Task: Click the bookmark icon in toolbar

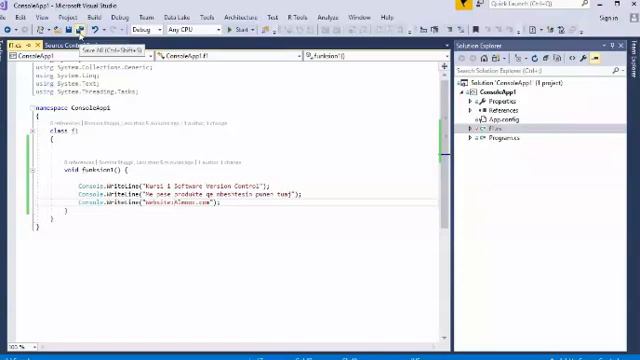Action: coord(476,30)
